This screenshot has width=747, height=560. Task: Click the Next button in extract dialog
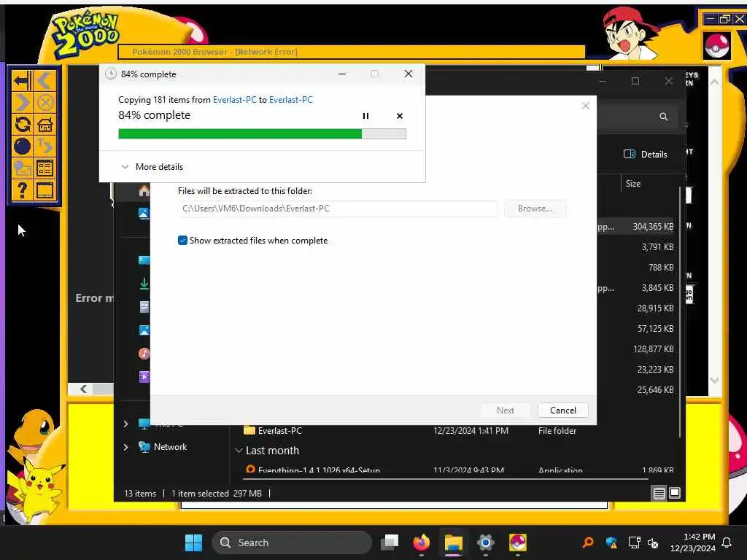[x=505, y=411]
